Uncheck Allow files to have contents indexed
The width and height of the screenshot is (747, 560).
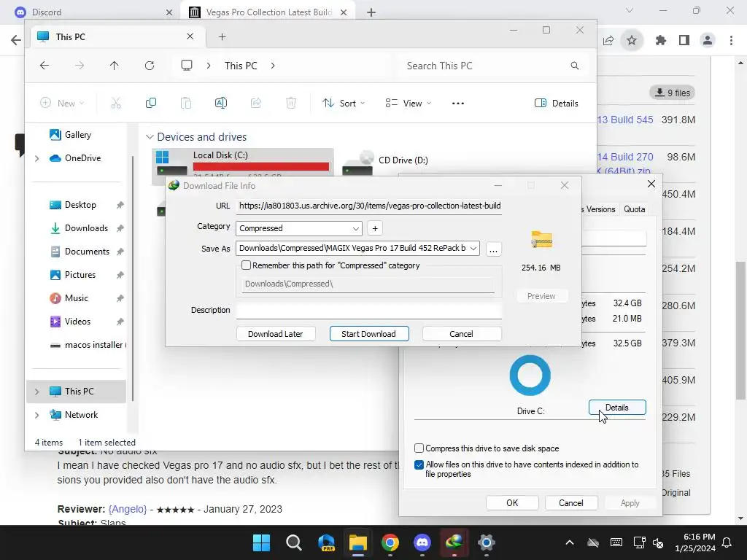(419, 464)
